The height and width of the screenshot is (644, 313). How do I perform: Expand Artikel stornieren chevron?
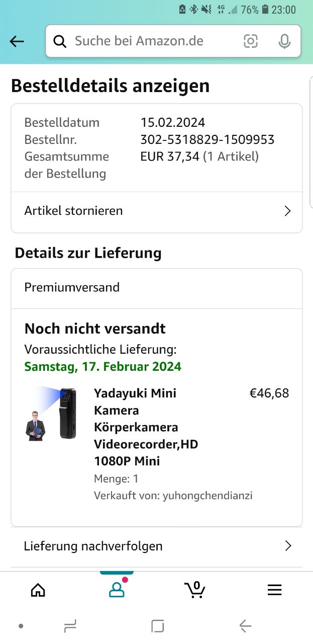pos(287,211)
